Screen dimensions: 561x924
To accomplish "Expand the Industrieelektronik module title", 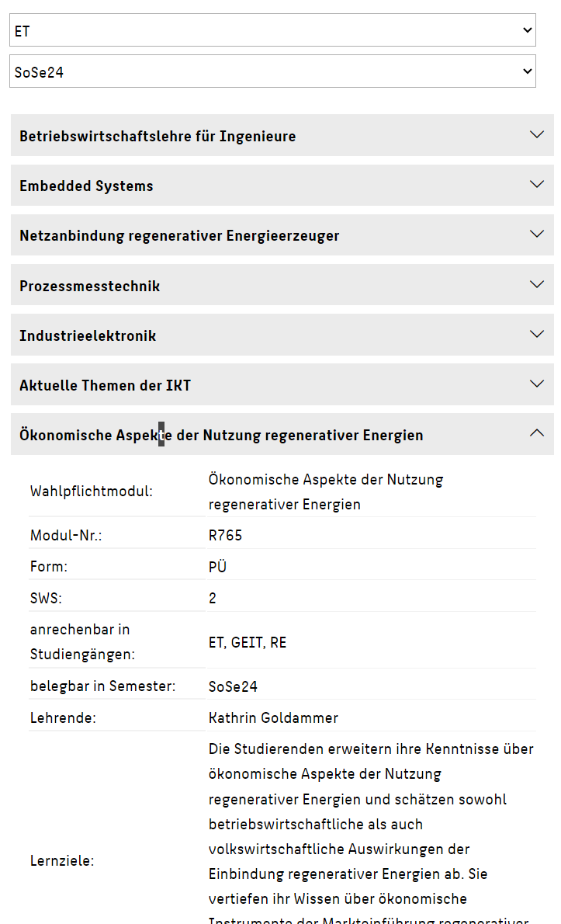I will point(88,336).
